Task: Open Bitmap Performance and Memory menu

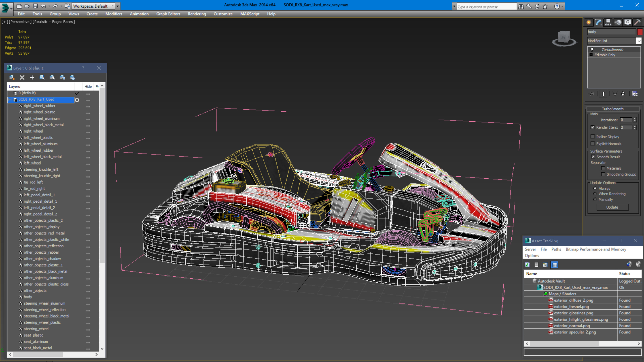Action: pos(596,249)
